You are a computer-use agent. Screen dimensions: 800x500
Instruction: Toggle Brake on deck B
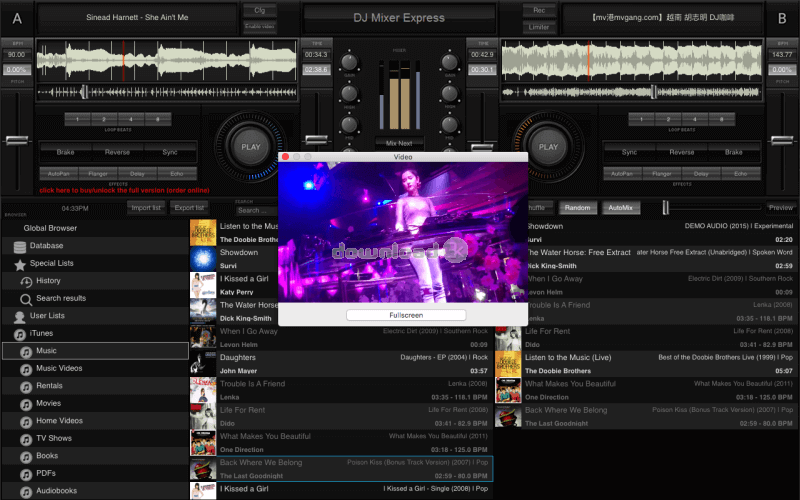[x=734, y=152]
